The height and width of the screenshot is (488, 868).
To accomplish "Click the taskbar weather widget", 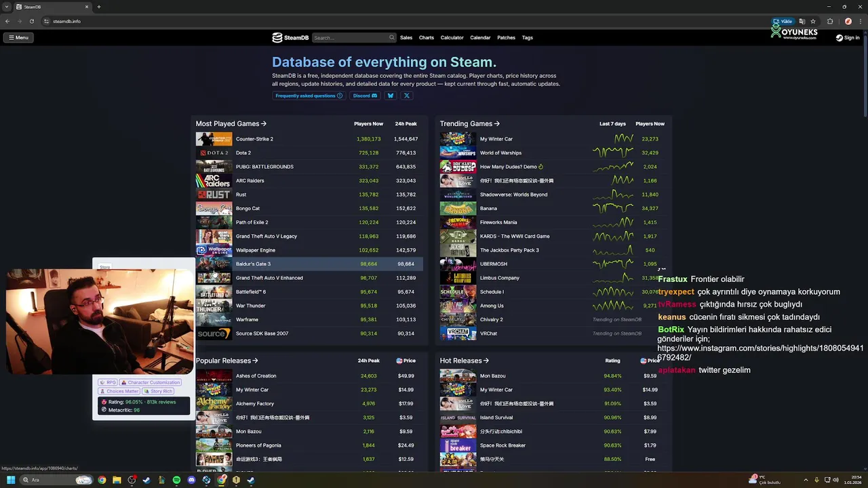I will click(765, 480).
